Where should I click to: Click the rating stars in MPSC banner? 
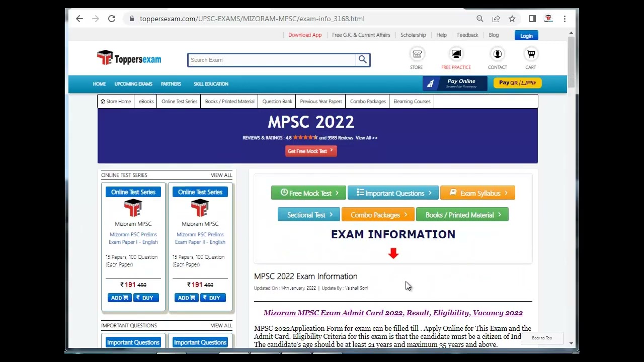tap(305, 137)
